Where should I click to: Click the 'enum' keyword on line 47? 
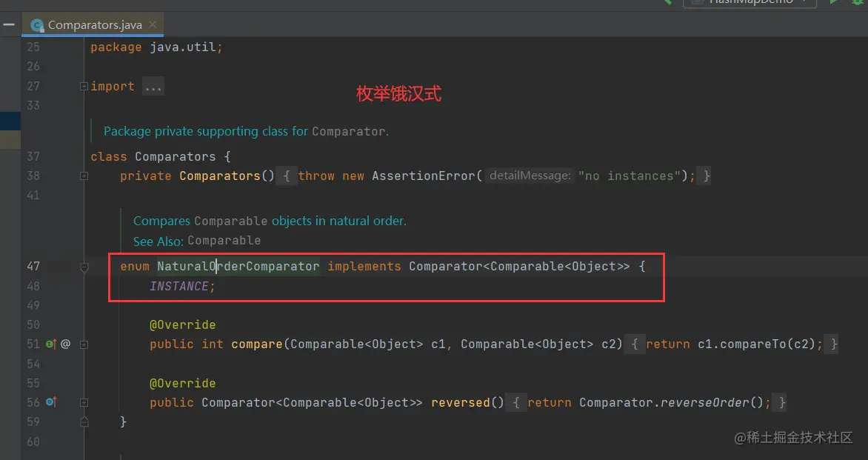tap(135, 267)
